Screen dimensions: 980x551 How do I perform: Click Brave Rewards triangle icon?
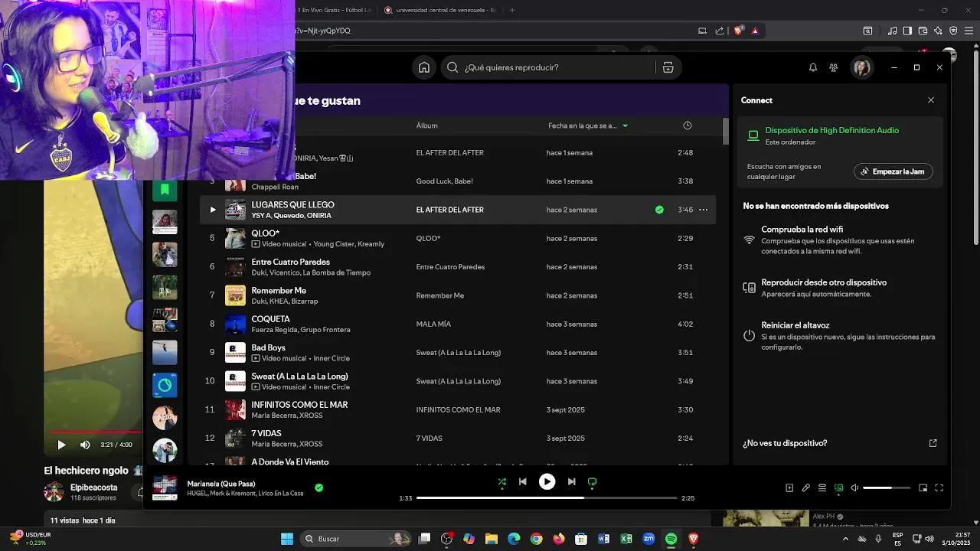(x=755, y=31)
